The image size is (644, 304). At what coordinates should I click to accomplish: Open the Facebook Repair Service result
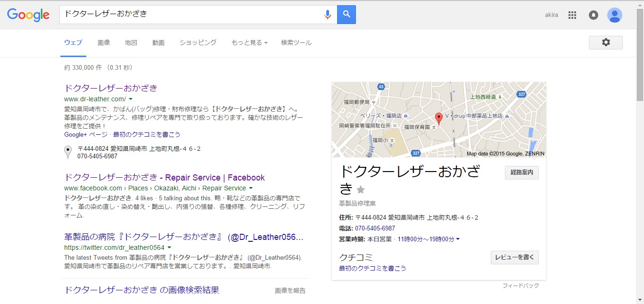click(165, 178)
